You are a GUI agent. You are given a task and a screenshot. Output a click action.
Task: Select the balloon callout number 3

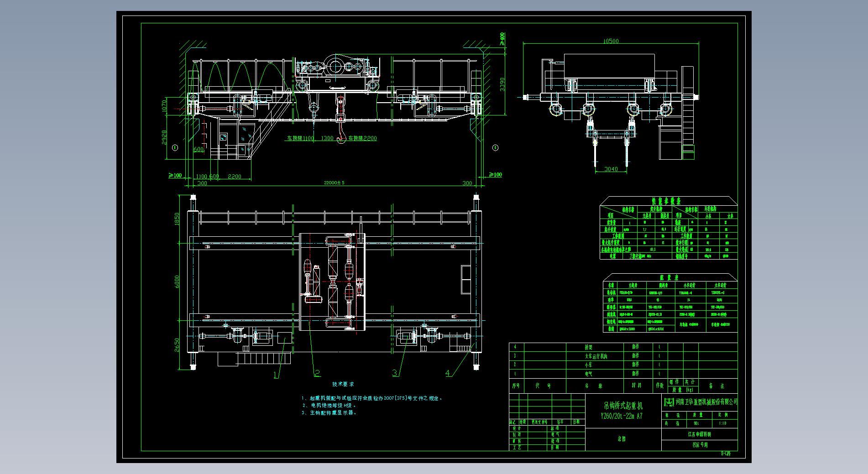click(395, 373)
